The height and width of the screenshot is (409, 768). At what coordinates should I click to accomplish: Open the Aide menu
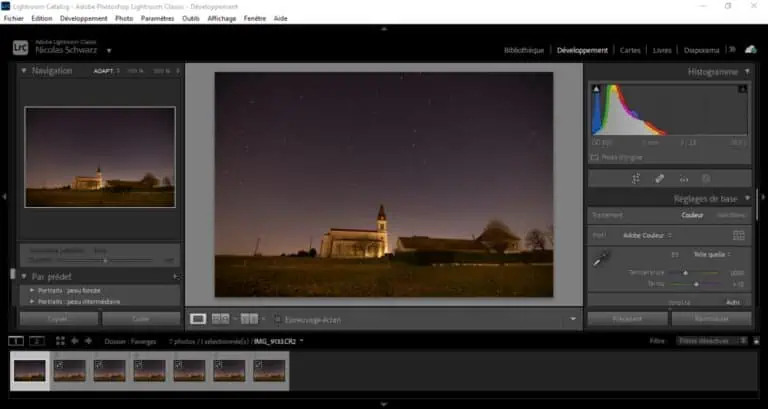coord(281,19)
